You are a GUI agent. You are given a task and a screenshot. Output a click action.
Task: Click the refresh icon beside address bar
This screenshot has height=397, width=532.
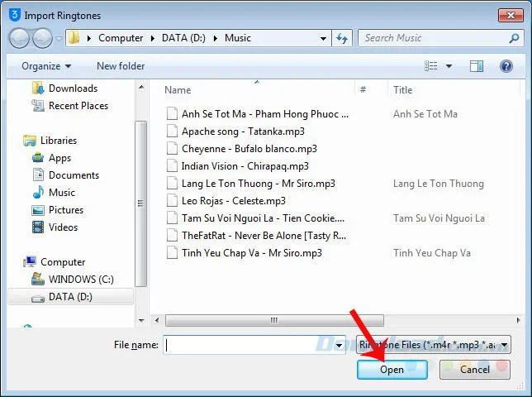[x=342, y=38]
